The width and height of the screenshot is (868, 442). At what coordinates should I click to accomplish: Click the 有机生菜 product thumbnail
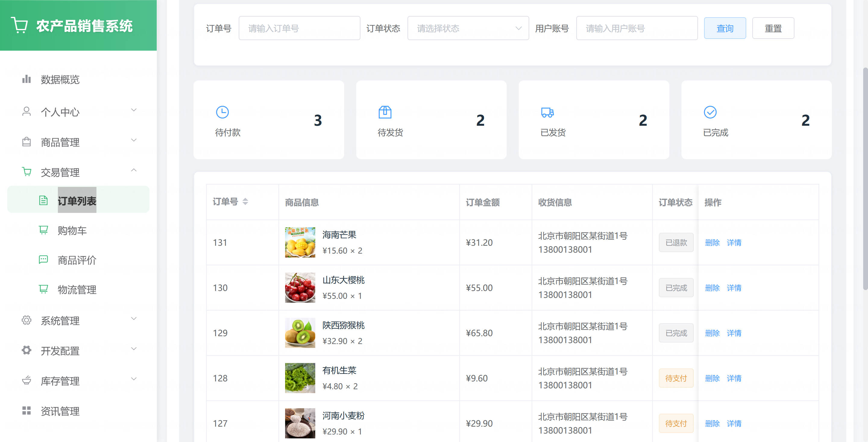click(300, 378)
